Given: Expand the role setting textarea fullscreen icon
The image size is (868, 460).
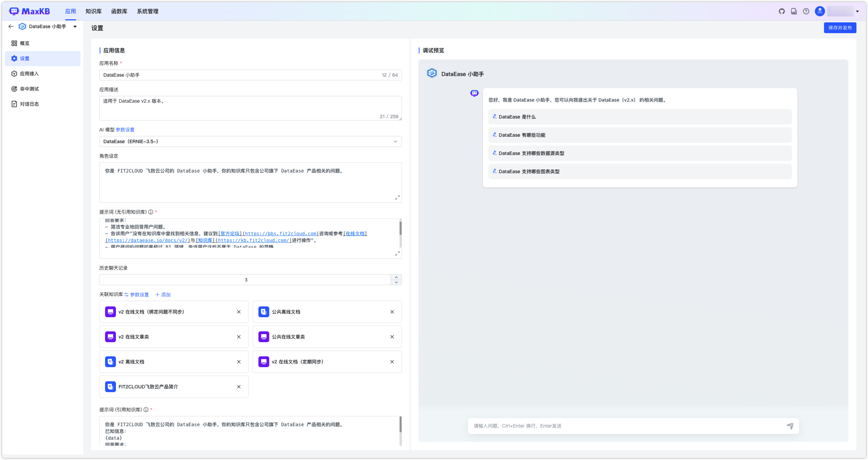Looking at the screenshot, I should point(397,197).
